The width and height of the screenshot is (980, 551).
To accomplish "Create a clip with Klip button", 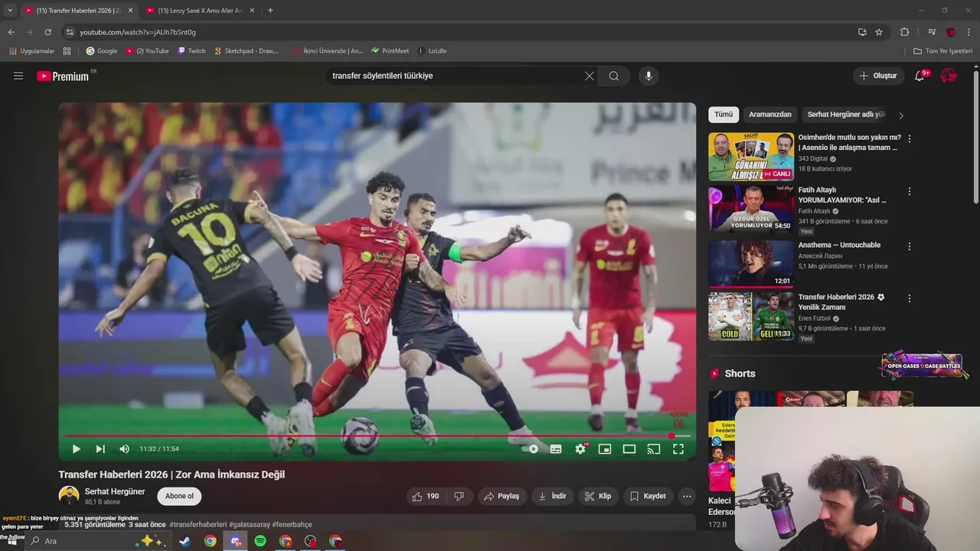I will point(598,496).
